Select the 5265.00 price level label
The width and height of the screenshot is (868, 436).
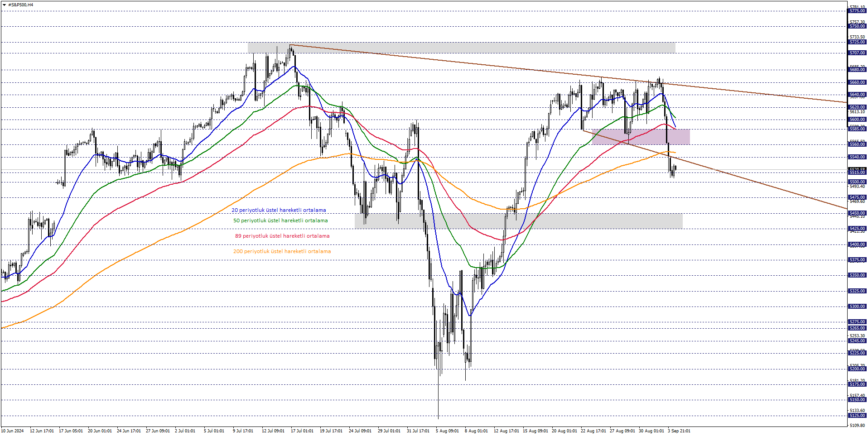click(857, 328)
